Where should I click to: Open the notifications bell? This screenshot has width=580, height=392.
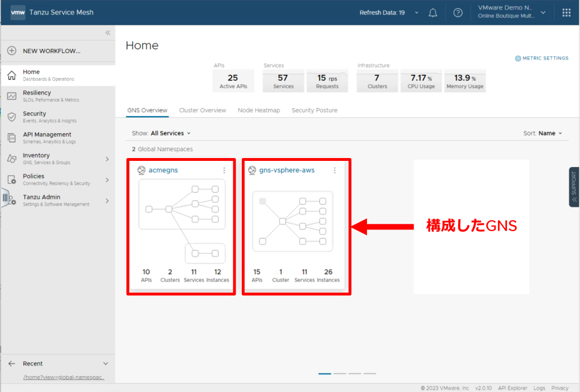coord(433,12)
